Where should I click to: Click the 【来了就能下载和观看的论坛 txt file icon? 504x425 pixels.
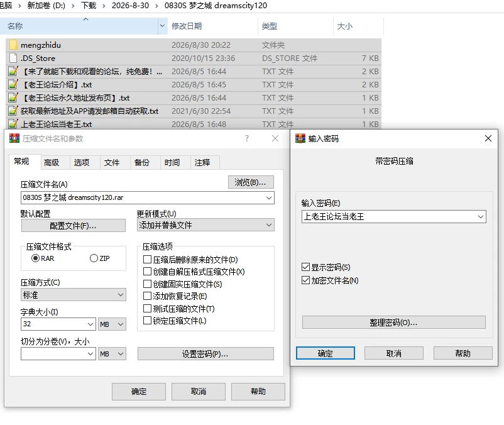(13, 72)
